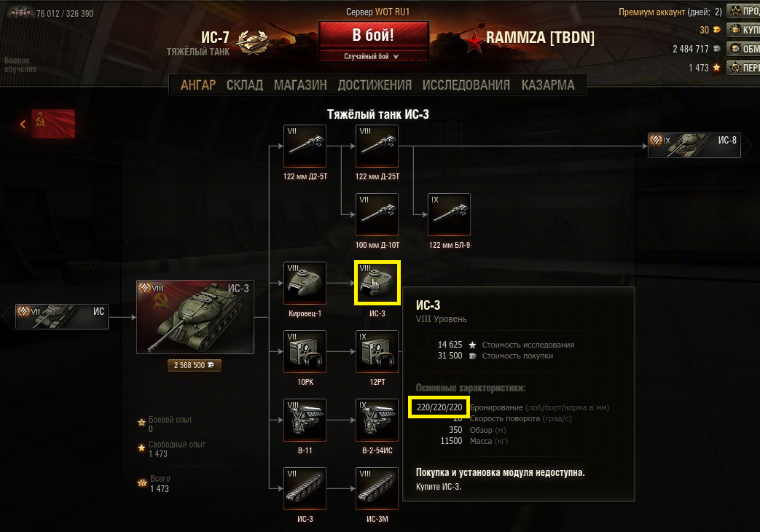The width and height of the screenshot is (760, 532).
Task: Click the ИС-3 tank thumbnail
Action: coord(195,317)
